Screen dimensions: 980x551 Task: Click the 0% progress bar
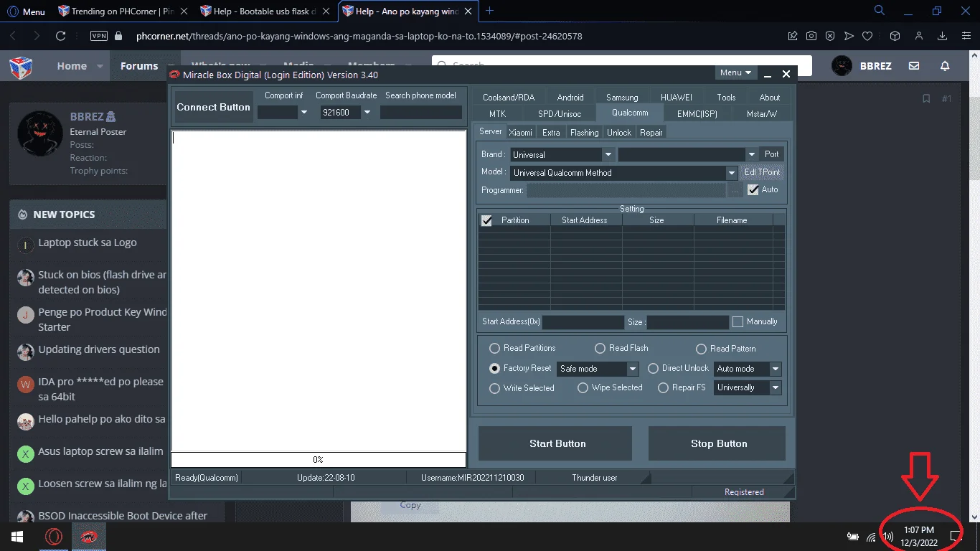[x=319, y=460]
